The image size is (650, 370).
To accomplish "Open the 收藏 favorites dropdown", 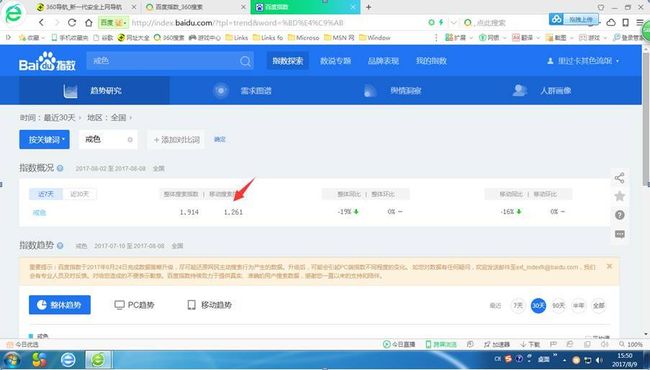I will (x=32, y=38).
